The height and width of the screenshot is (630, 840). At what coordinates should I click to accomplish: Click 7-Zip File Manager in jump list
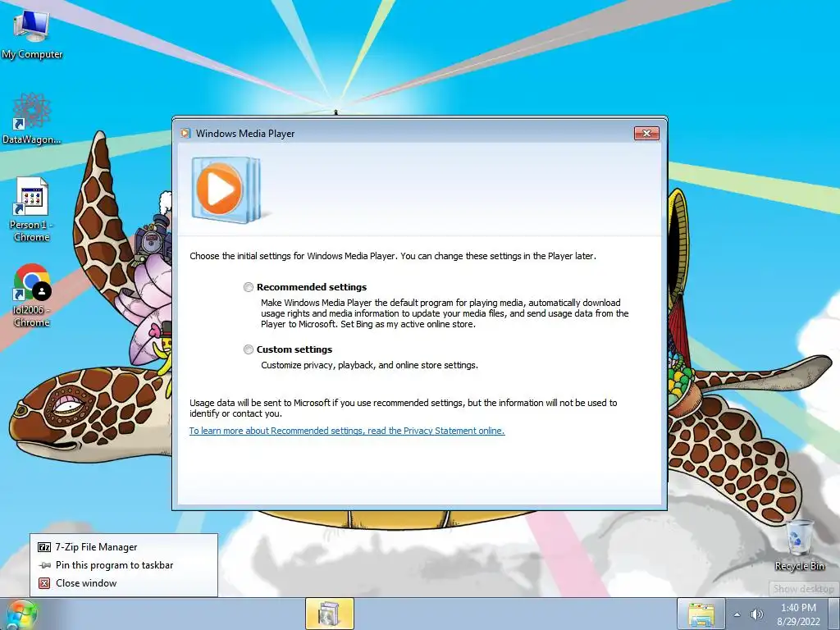pyautogui.click(x=124, y=547)
